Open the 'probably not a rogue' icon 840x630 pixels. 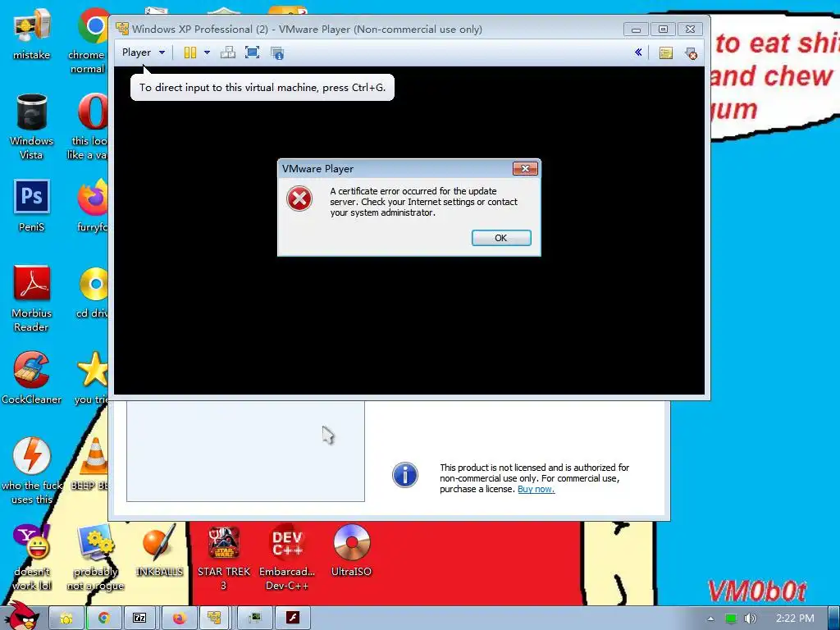95,558
